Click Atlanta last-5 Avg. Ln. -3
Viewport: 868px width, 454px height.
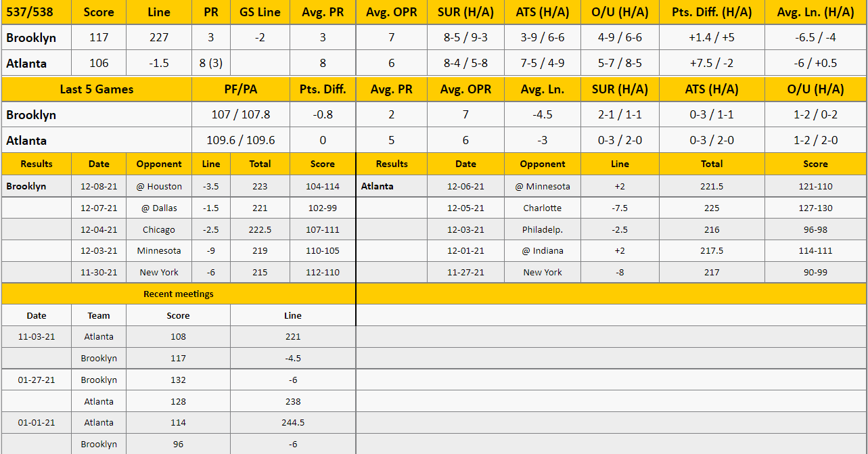point(542,140)
